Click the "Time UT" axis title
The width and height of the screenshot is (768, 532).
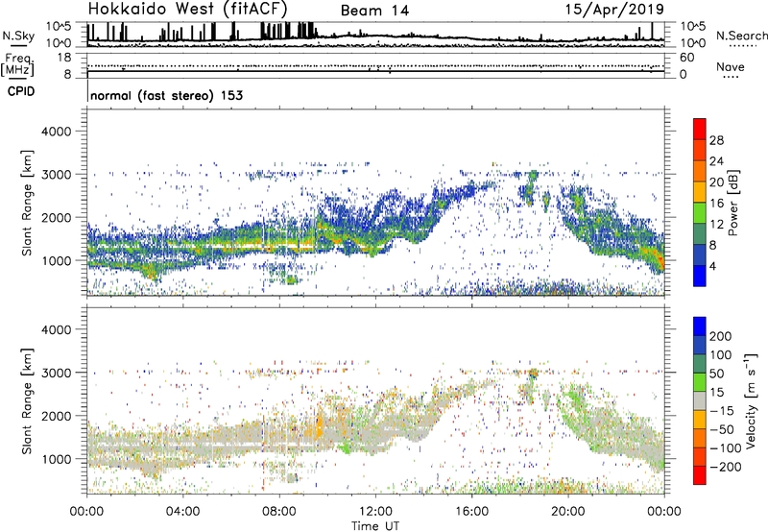[x=375, y=526]
